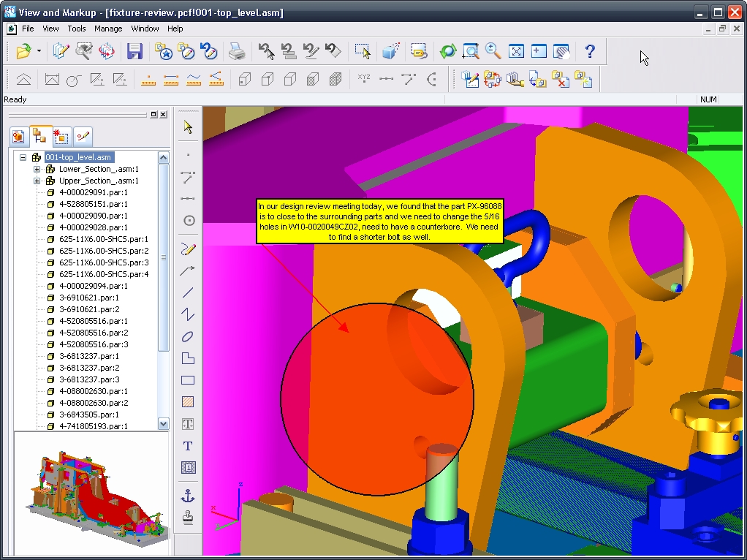
Task: Click the circle with radius line icon
Action: tap(74, 79)
